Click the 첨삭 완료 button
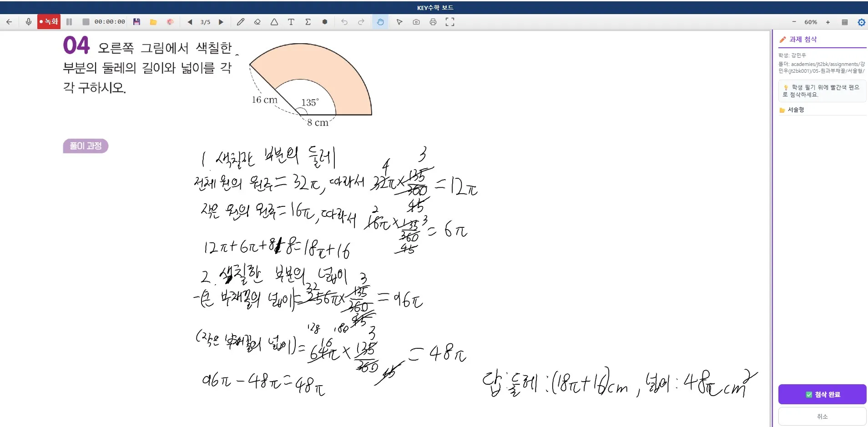Image resolution: width=868 pixels, height=427 pixels. [x=822, y=394]
